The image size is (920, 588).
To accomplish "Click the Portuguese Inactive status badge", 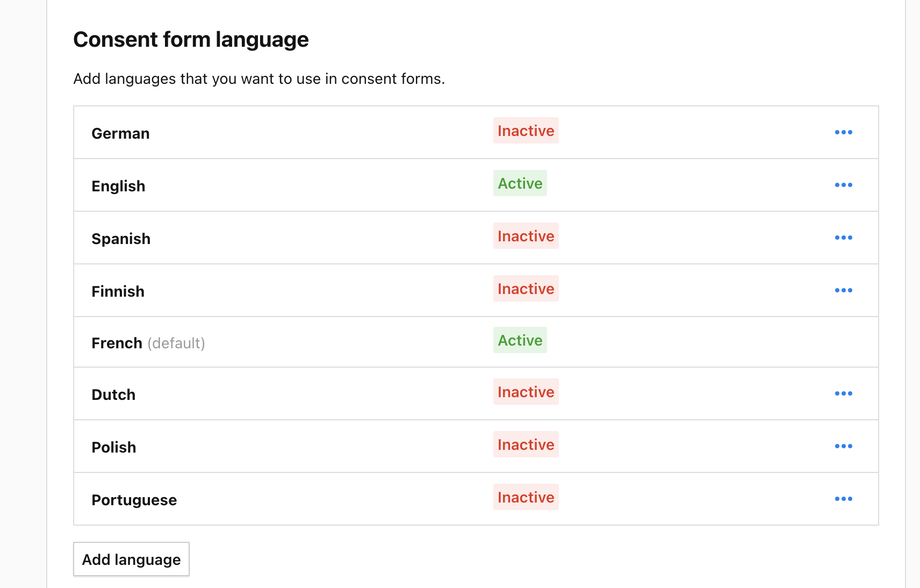I will tap(526, 497).
